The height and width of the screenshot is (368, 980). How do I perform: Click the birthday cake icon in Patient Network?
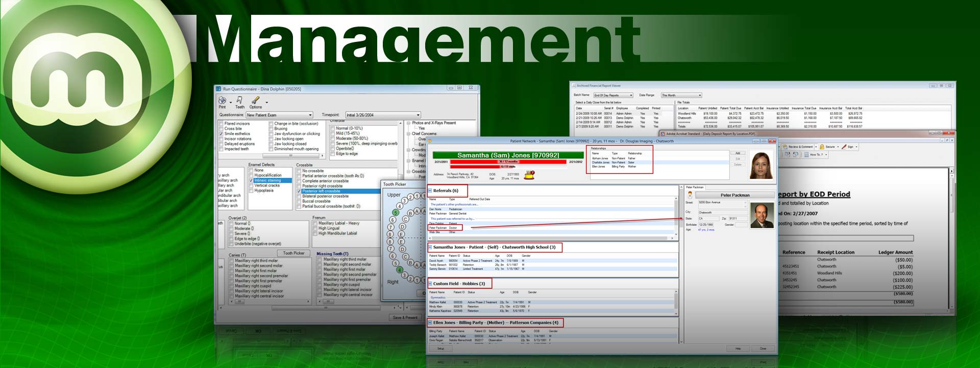tap(529, 175)
